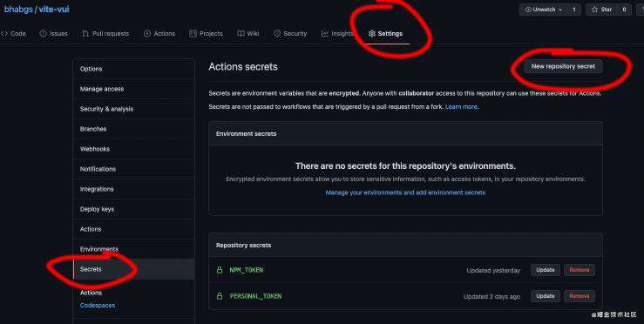Open the Projects tab
This screenshot has width=644, height=324.
pyautogui.click(x=206, y=34)
